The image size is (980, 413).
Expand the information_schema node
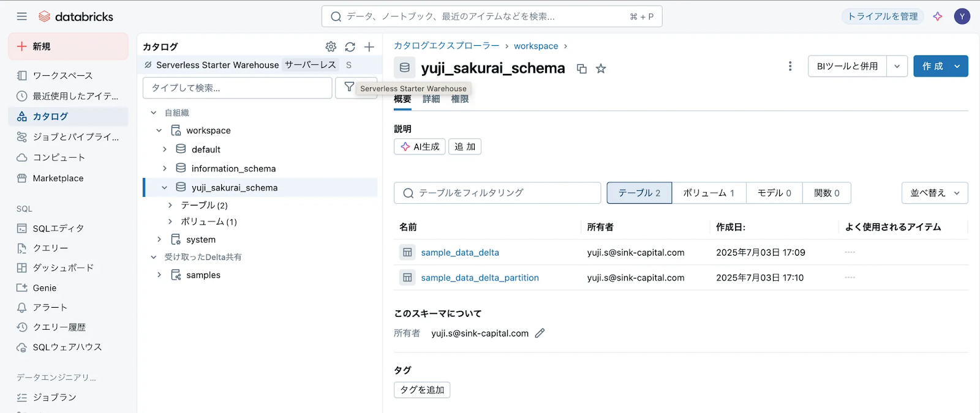165,168
